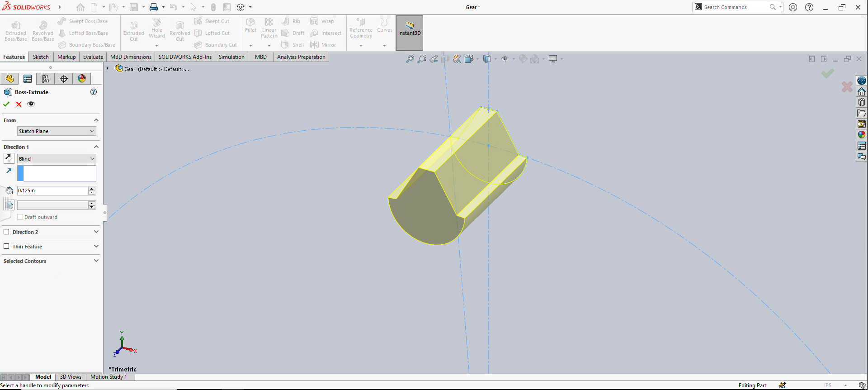Toggle the detailed preview eye icon
Screen dimensions: 868x390
(x=31, y=104)
